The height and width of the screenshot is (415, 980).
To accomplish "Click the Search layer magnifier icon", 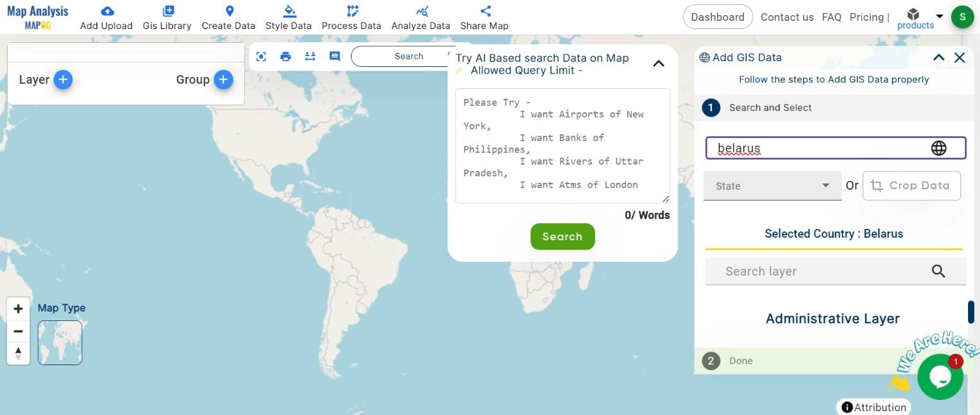I will pos(938,271).
